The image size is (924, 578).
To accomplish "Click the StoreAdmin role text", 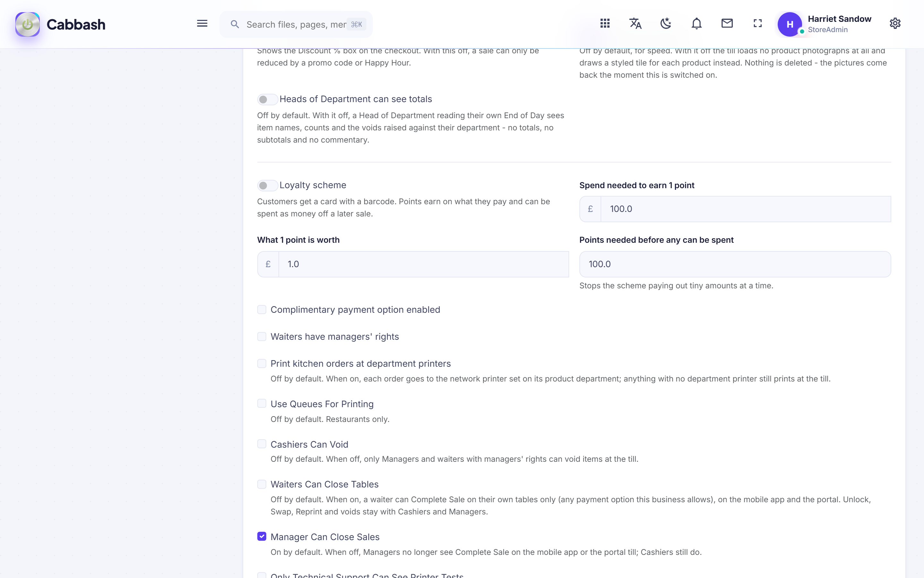I will point(827,30).
